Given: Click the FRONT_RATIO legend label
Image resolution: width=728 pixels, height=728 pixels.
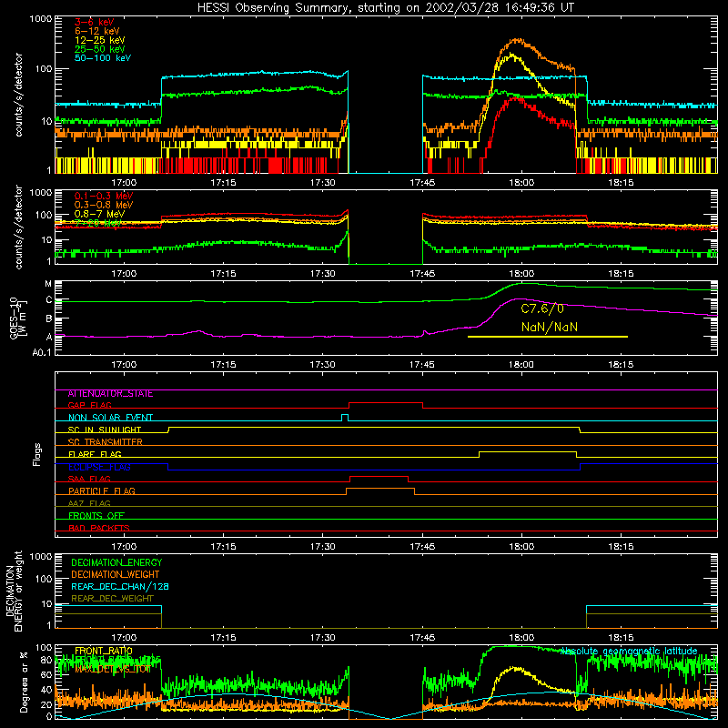Looking at the screenshot, I should coord(104,652).
